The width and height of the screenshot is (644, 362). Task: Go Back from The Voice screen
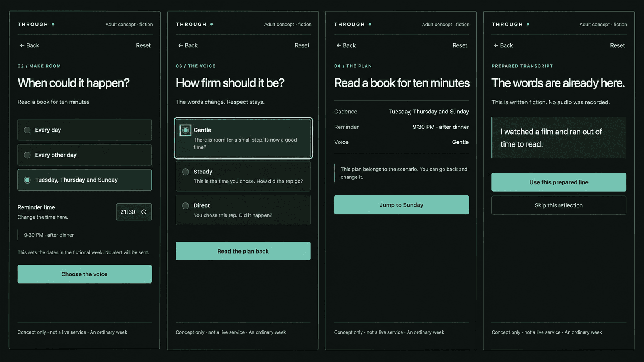coord(188,45)
